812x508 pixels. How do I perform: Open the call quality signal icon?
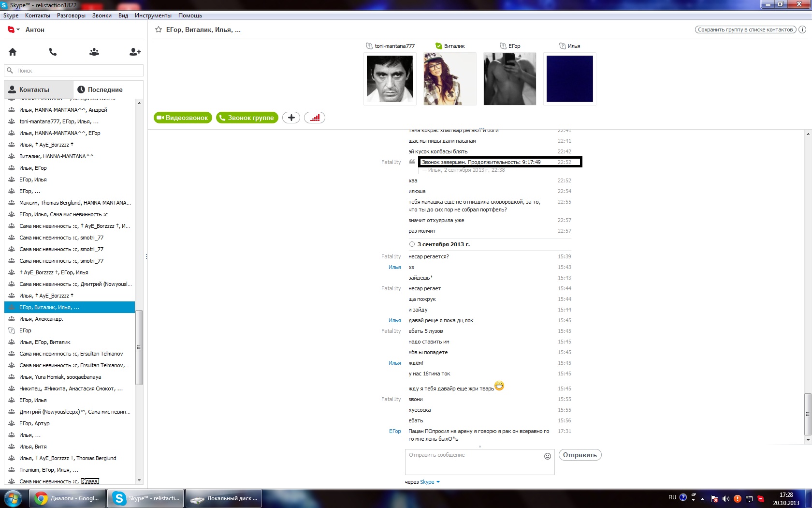(x=315, y=118)
